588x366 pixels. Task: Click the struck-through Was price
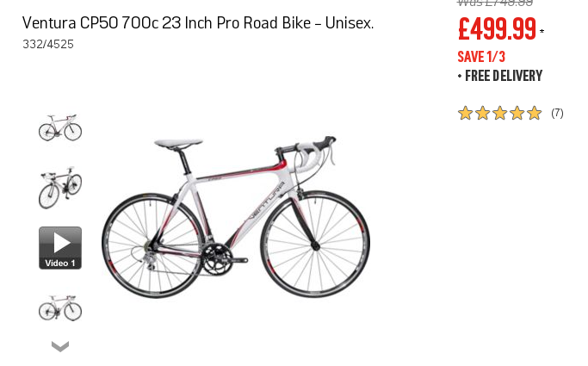(x=495, y=3)
